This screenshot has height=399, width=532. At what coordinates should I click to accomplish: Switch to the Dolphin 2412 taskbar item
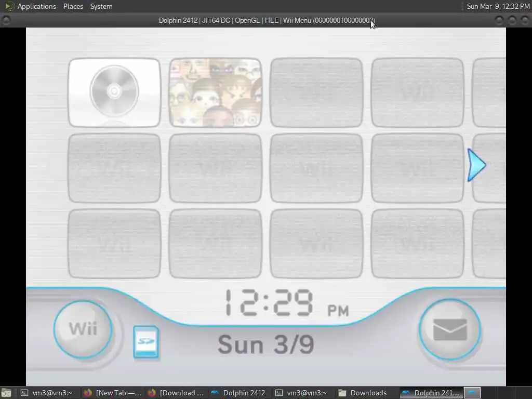pos(238,393)
